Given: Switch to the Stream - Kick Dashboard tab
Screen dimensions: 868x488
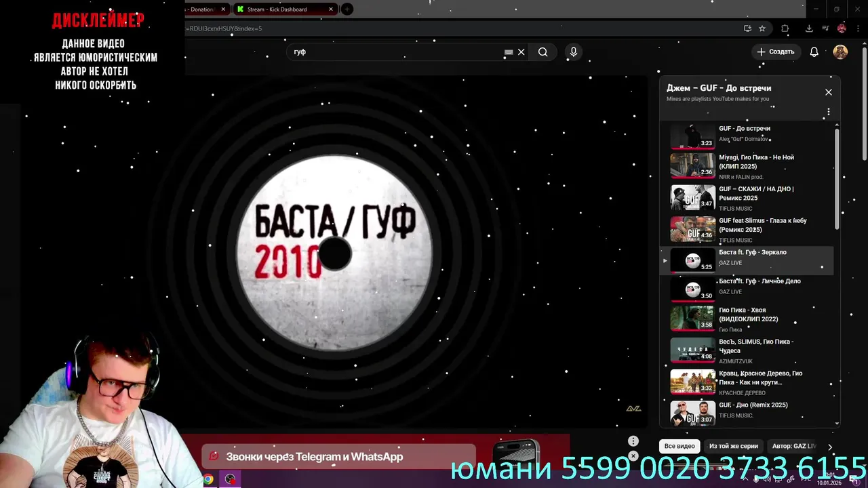Looking at the screenshot, I should pos(285,9).
